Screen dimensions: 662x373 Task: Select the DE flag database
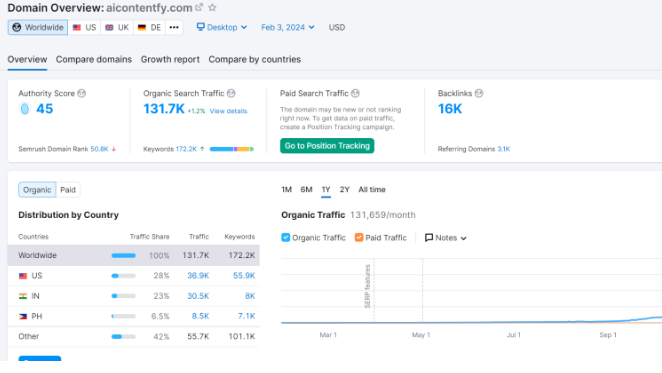click(149, 27)
